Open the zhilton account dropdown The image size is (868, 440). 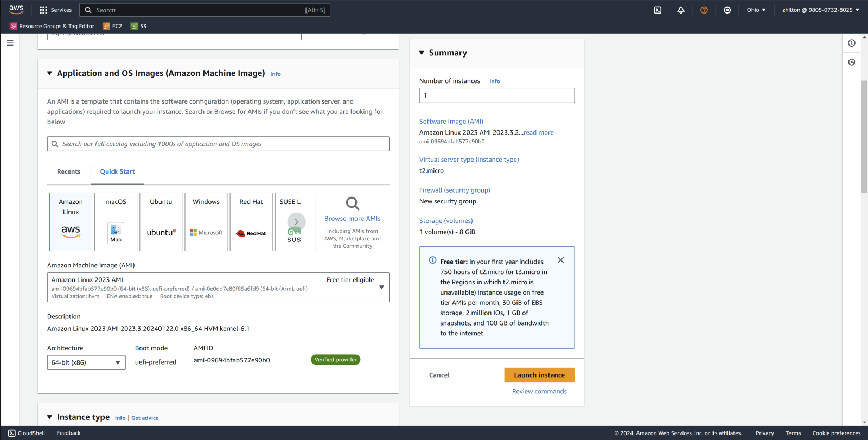click(820, 10)
